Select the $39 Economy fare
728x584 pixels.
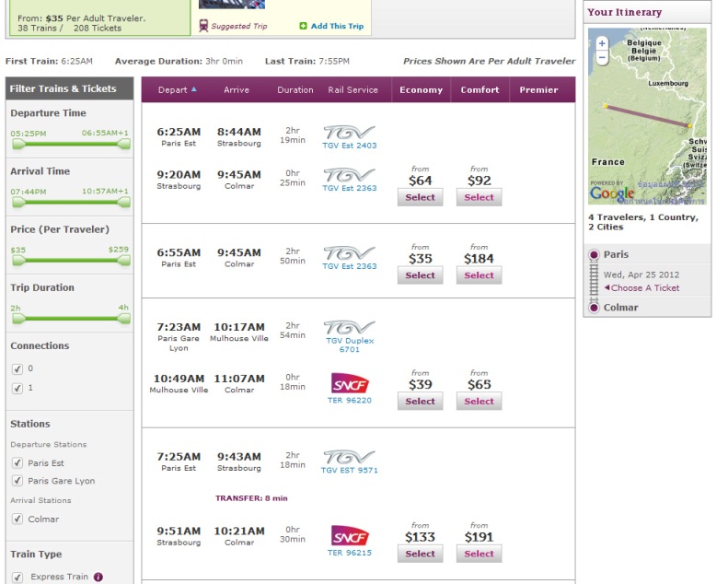click(x=421, y=401)
